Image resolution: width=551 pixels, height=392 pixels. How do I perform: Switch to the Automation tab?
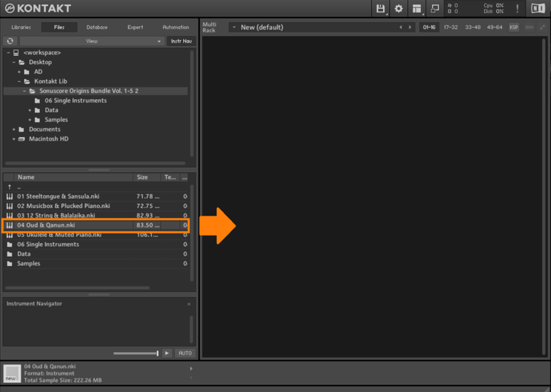[176, 28]
